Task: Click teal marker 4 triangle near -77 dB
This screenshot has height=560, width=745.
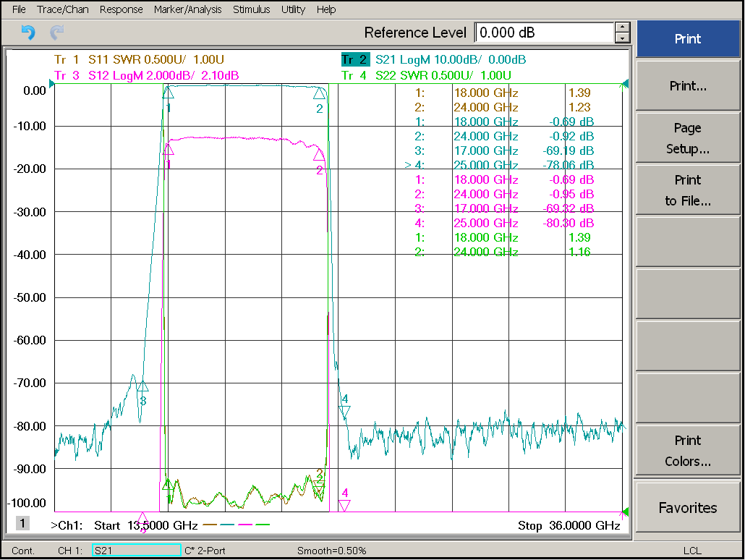Action: [344, 412]
